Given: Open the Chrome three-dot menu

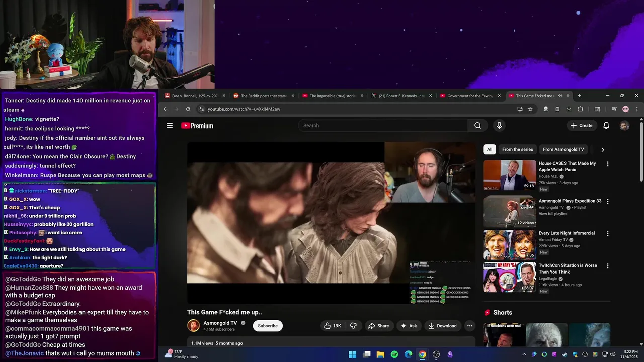Looking at the screenshot, I should 637,109.
